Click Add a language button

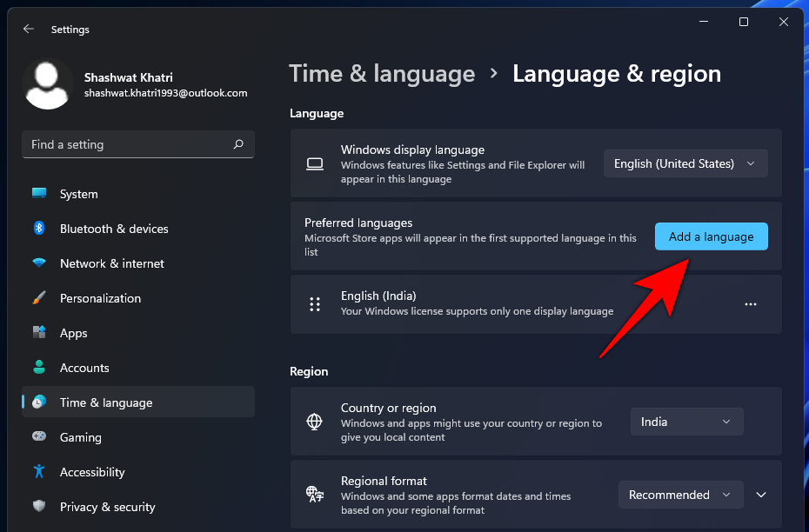711,236
